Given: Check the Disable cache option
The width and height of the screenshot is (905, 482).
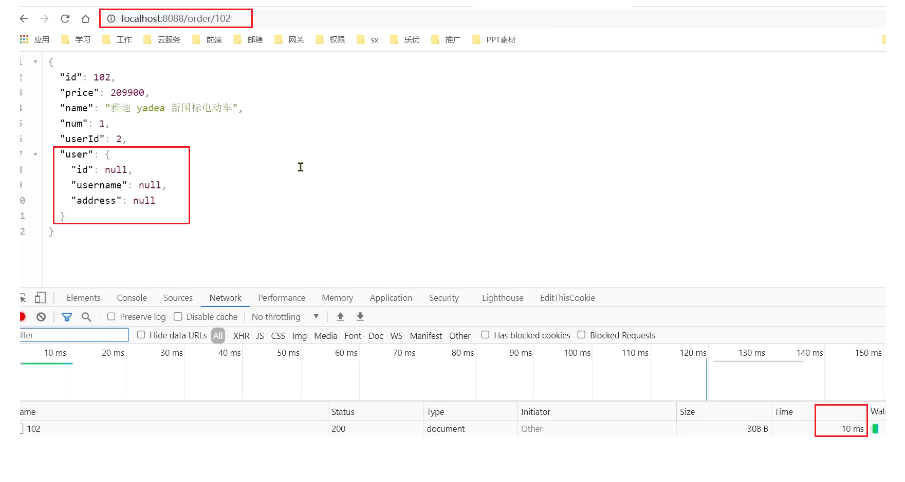Looking at the screenshot, I should point(178,317).
